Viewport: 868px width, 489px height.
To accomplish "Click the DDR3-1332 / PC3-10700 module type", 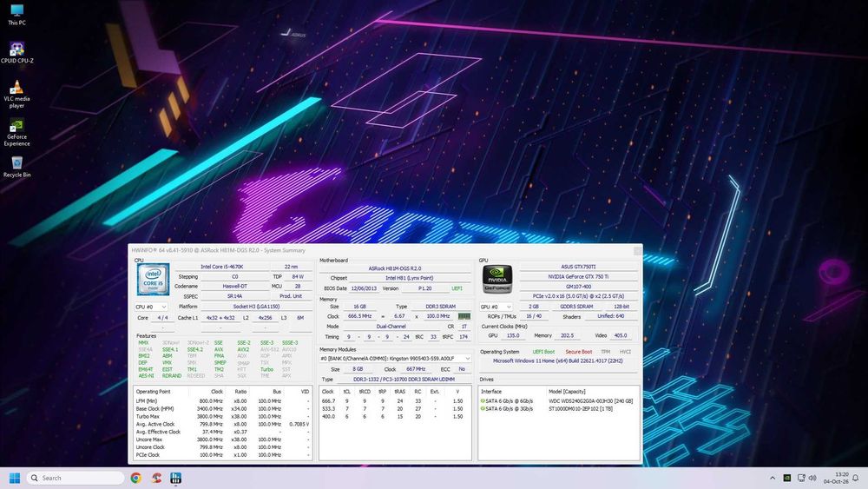I will coord(404,380).
